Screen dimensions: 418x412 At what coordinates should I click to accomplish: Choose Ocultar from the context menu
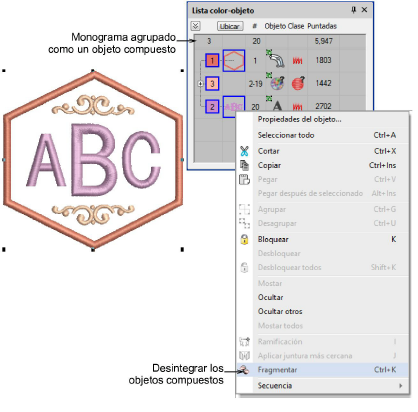pos(322,297)
